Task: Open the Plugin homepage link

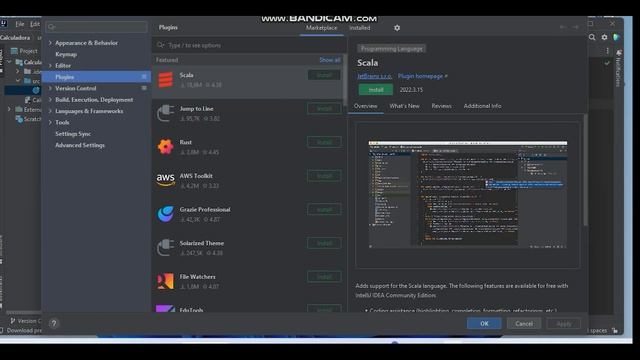Action: (422, 76)
